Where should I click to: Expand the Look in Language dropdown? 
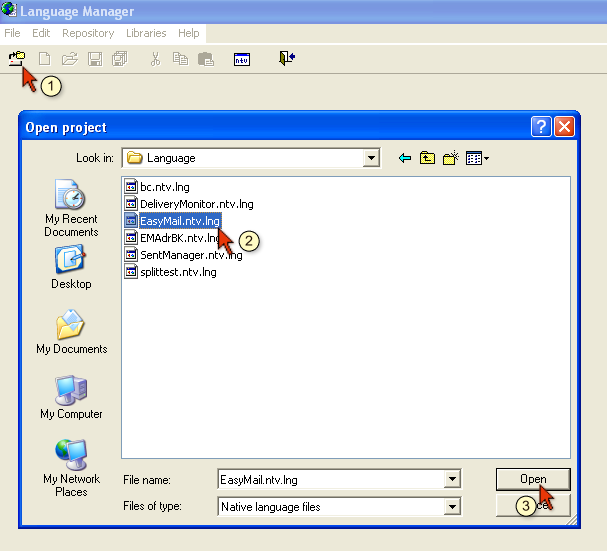point(371,158)
